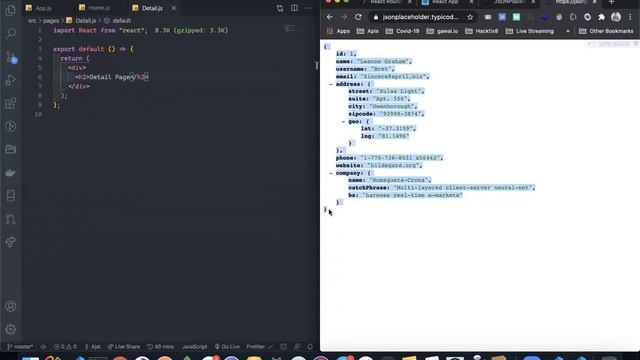Split the editor to the right
The width and height of the screenshot is (640, 360).
294,8
